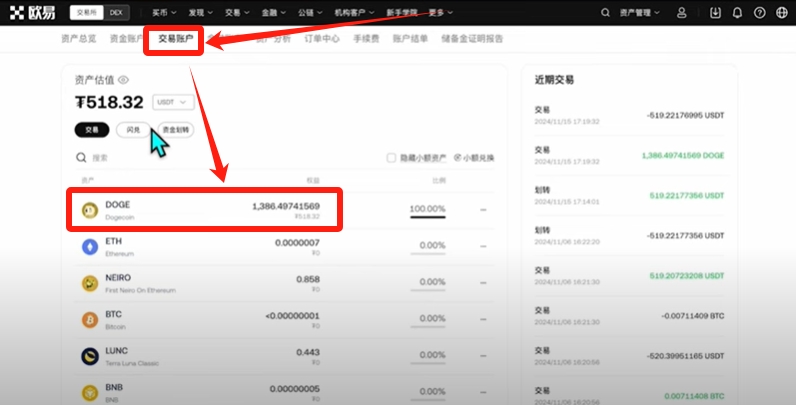Click the -519.22176995 USDT transaction

coord(685,115)
